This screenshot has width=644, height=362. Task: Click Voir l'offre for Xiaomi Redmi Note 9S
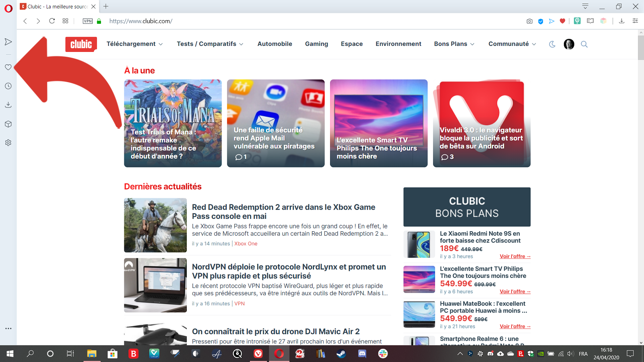coord(515,256)
